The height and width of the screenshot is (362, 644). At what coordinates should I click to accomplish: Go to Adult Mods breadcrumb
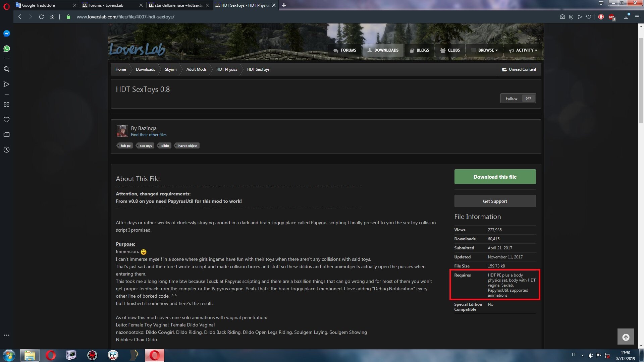tap(196, 69)
